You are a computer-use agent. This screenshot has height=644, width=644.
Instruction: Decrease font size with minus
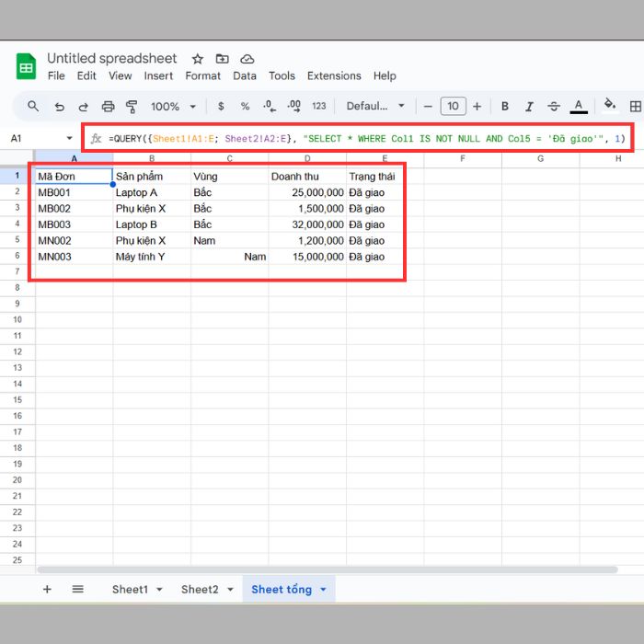(428, 107)
